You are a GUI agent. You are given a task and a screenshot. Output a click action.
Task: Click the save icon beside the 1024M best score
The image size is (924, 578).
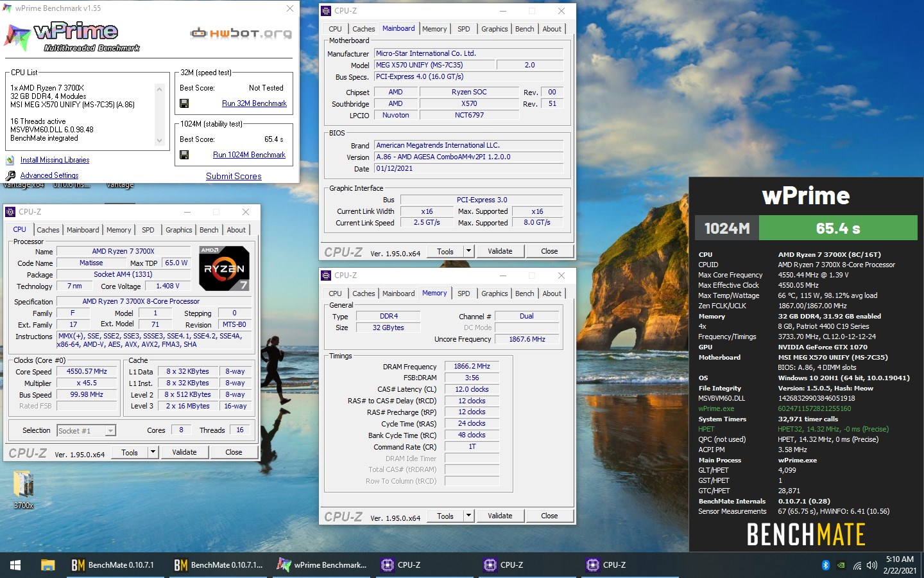click(184, 155)
